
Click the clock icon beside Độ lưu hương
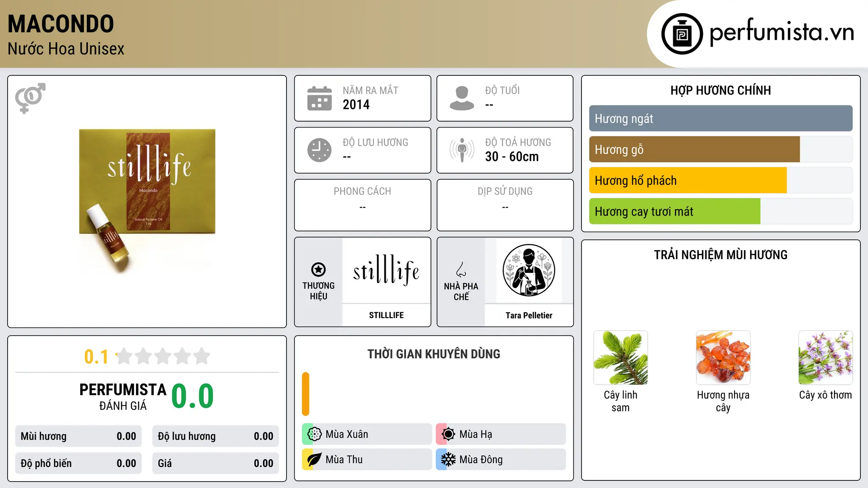click(319, 150)
